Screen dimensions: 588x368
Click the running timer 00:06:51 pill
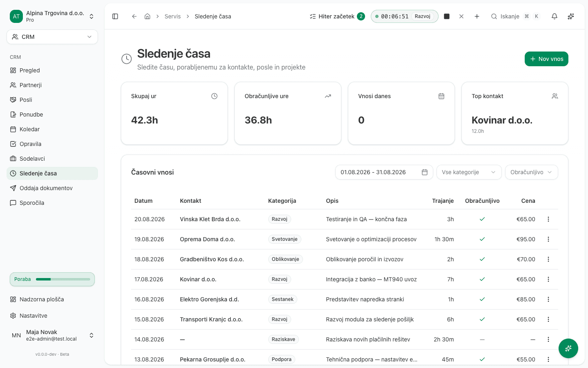coord(404,16)
